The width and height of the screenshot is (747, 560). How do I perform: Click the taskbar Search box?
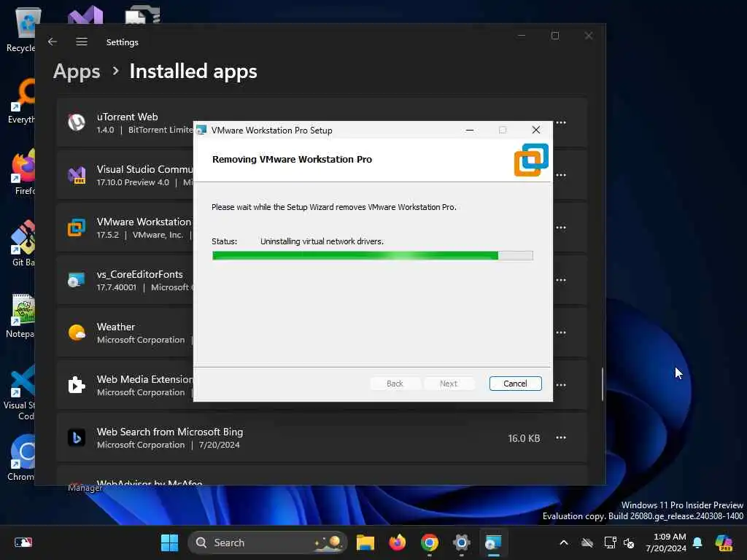268,542
